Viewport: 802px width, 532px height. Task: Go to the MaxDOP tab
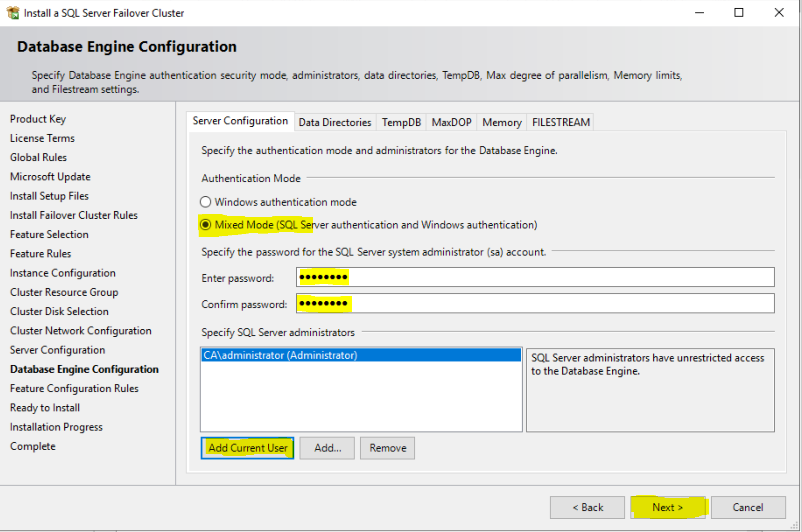[x=451, y=122]
